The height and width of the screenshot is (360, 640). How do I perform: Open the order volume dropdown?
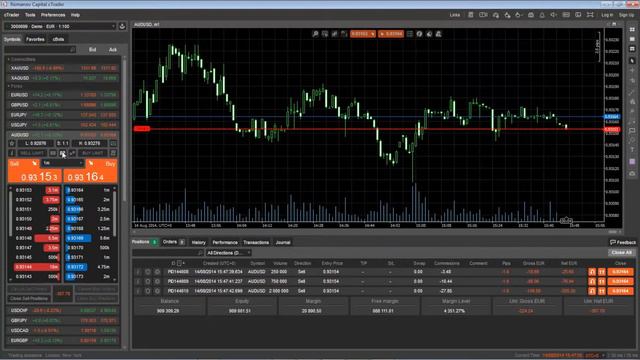tap(62, 163)
